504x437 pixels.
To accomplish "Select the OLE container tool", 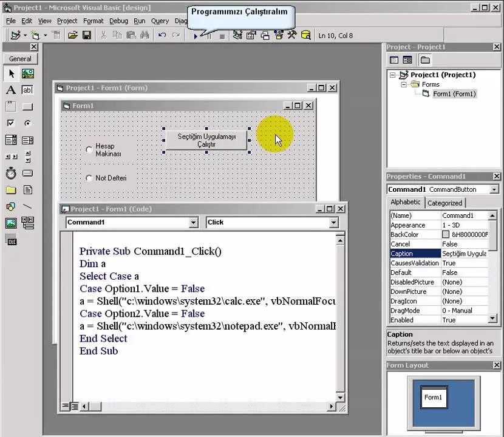I will (x=12, y=239).
